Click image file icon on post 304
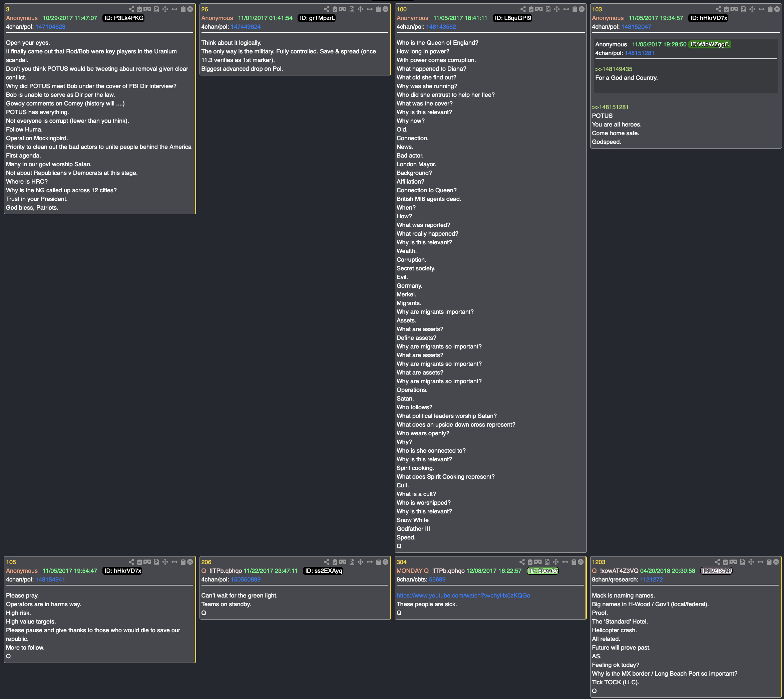The image size is (784, 699). (547, 562)
